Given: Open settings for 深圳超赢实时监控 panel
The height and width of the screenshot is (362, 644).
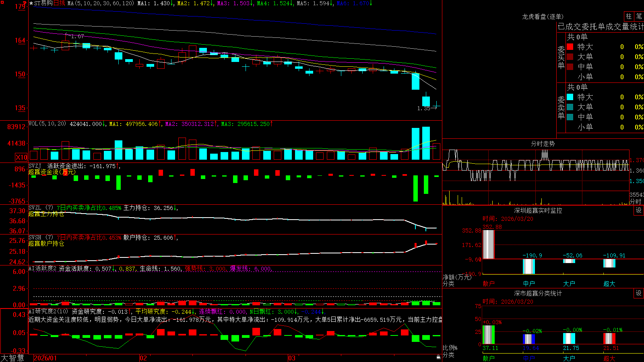Looking at the screenshot, I should (639, 210).
